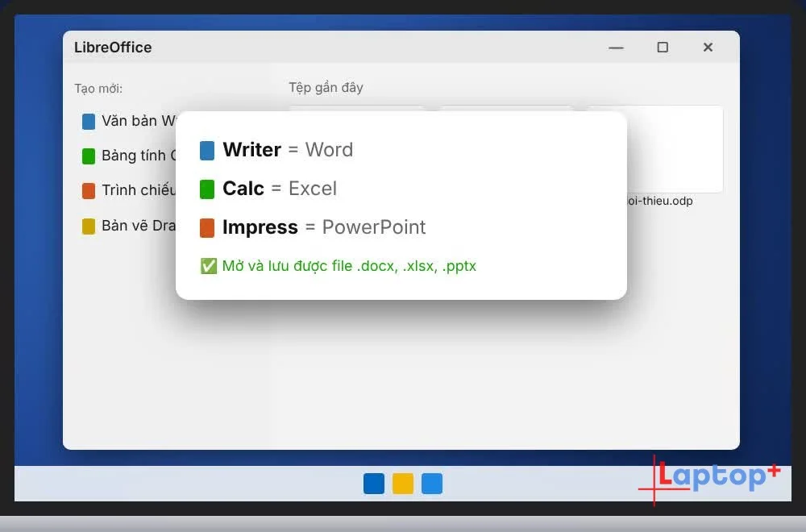Viewport: 806px width, 532px height.
Task: Create a new Văn bản Writer document
Action: [129, 121]
